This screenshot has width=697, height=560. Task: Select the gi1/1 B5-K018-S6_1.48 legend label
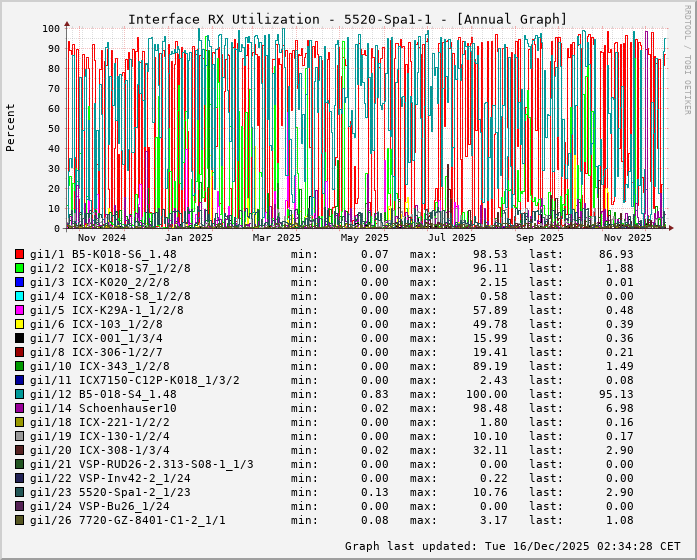[103, 254]
